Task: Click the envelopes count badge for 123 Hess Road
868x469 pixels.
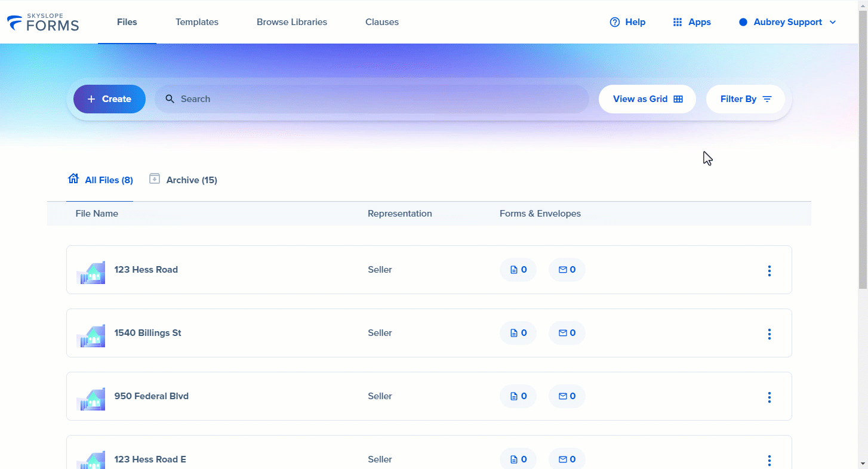Action: coord(567,270)
